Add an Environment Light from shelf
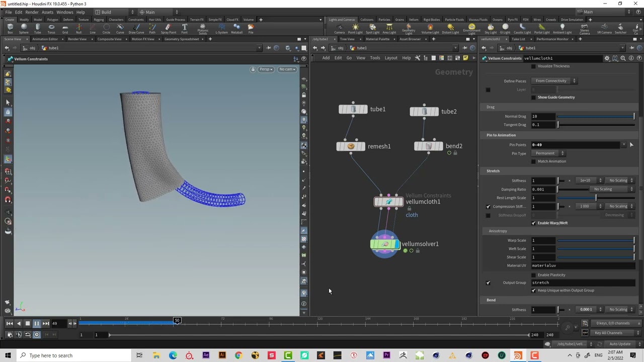This screenshot has width=644, height=362. [471, 29]
